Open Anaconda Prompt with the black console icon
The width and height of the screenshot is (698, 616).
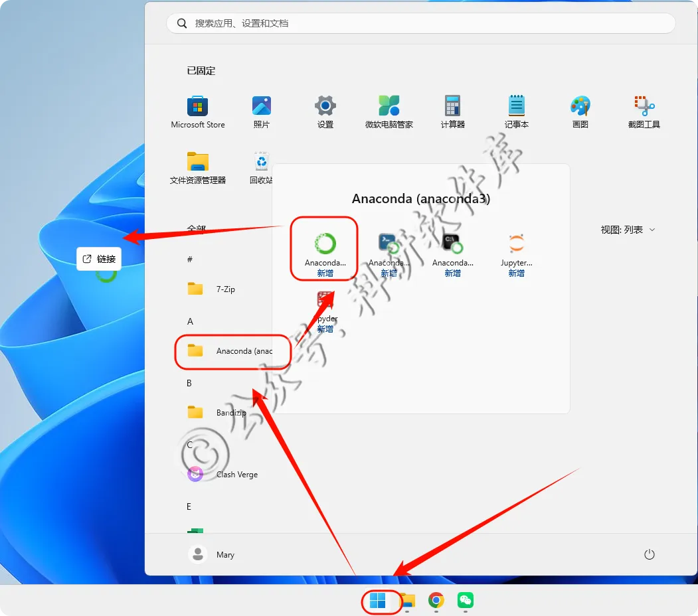pyautogui.click(x=453, y=255)
